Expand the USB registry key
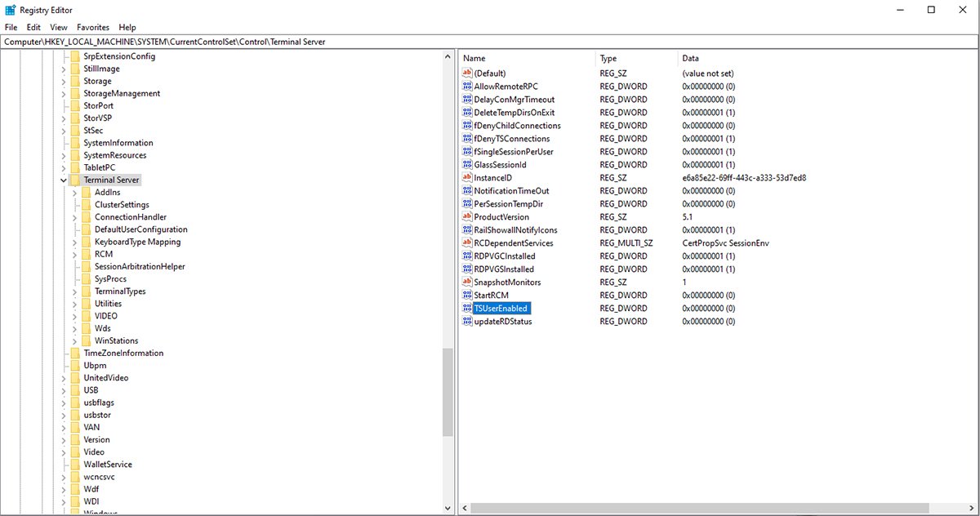 [x=63, y=390]
